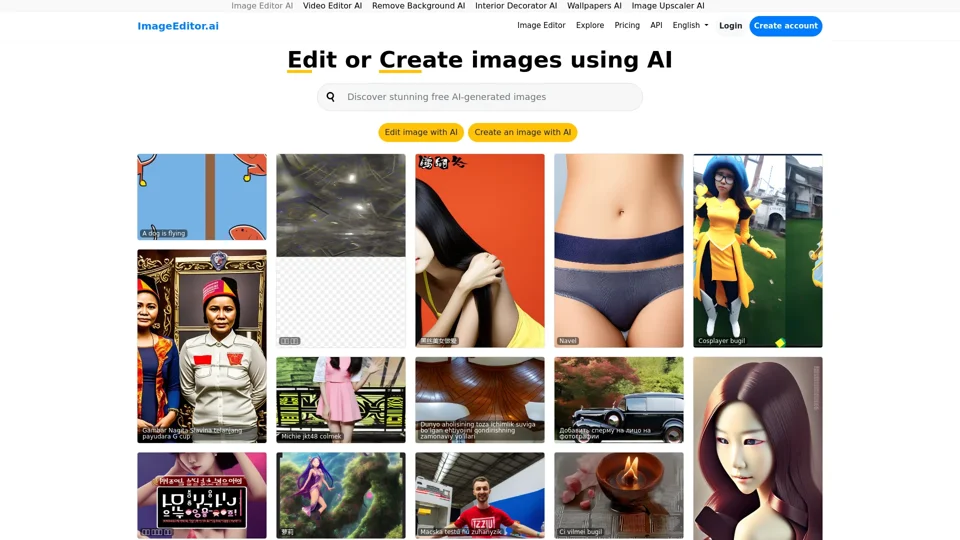Open the Video Editor AI top link
This screenshot has height=540, width=960.
[x=332, y=6]
